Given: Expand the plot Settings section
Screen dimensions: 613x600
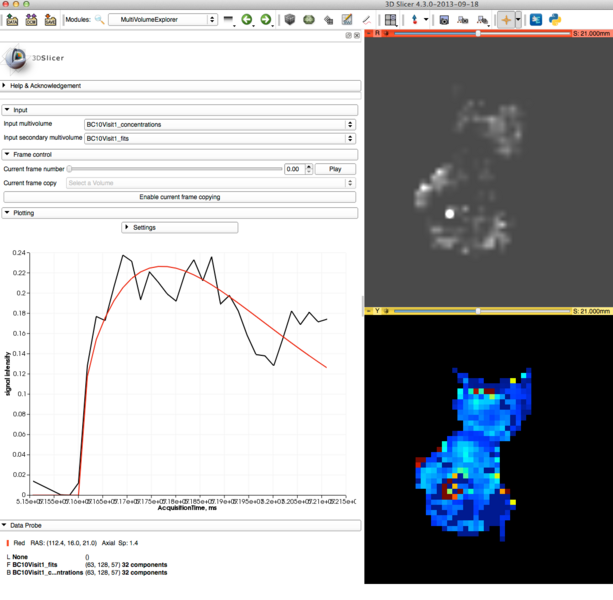Looking at the screenshot, I should tap(180, 227).
